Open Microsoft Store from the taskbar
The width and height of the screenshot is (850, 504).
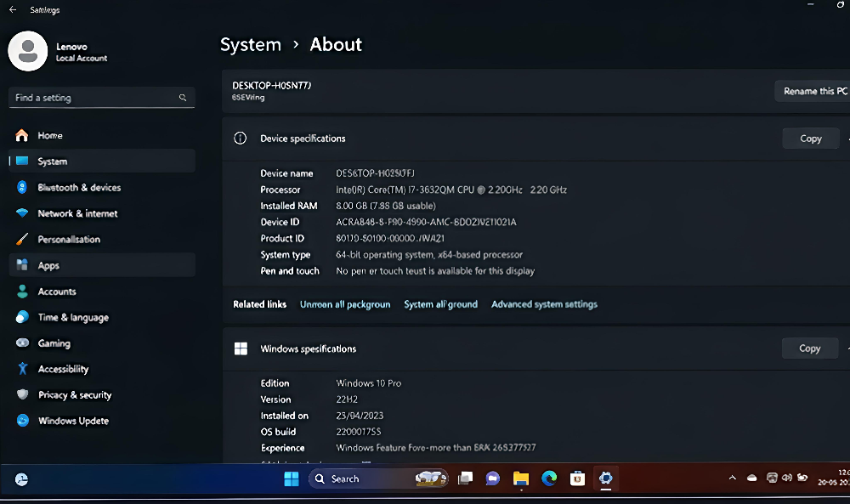click(x=577, y=479)
